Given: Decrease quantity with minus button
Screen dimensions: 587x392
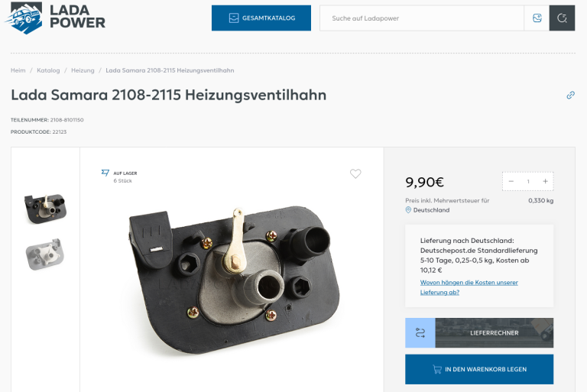Looking at the screenshot, I should tap(511, 181).
